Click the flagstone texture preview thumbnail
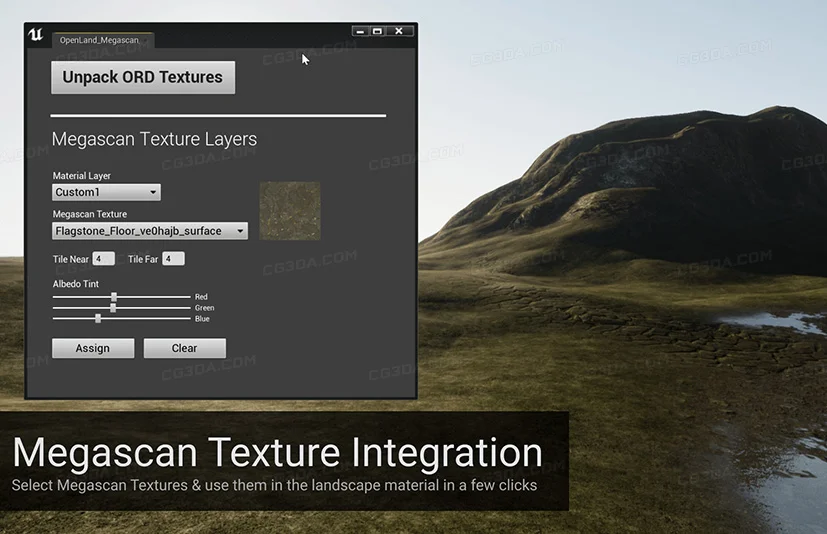The width and height of the screenshot is (827, 534). [x=290, y=211]
